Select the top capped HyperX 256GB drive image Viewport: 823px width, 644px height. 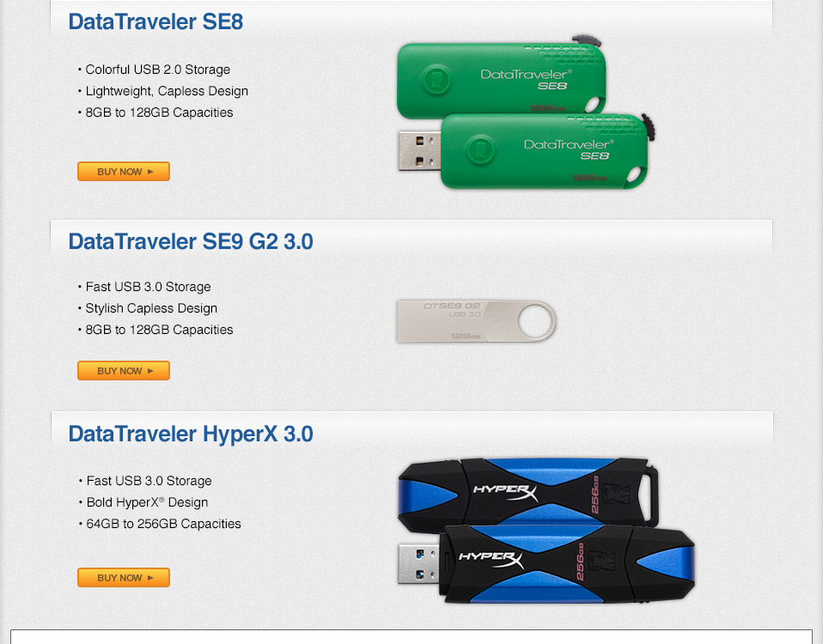click(x=528, y=491)
